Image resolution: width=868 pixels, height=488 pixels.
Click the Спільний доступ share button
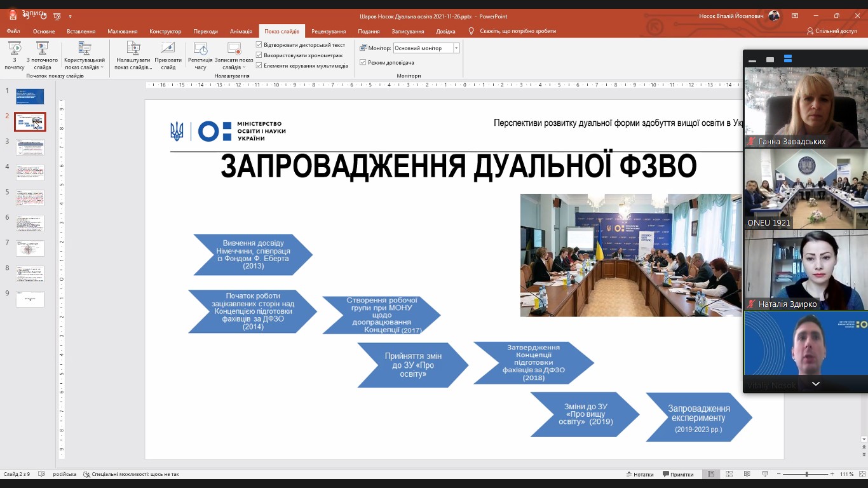[x=832, y=31]
